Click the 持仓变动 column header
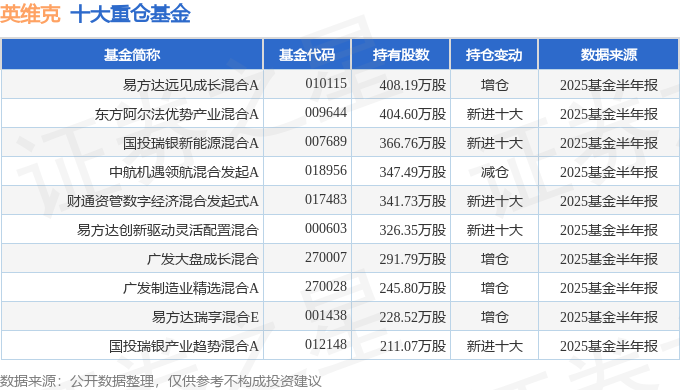 494,55
